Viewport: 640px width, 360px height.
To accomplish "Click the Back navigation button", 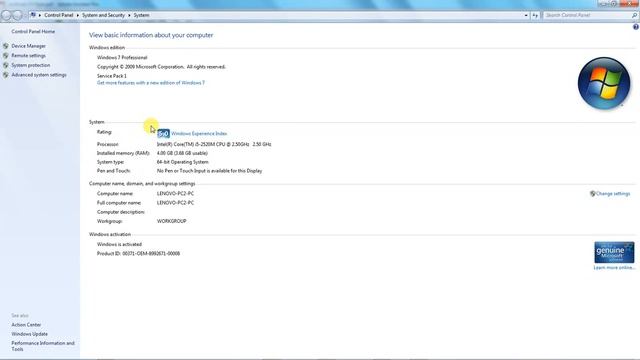I will coord(6,15).
